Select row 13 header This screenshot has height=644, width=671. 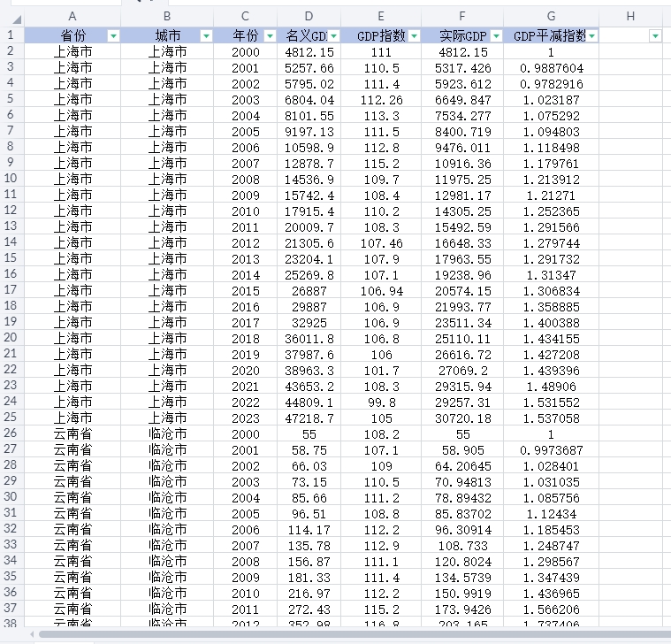pos(11,226)
